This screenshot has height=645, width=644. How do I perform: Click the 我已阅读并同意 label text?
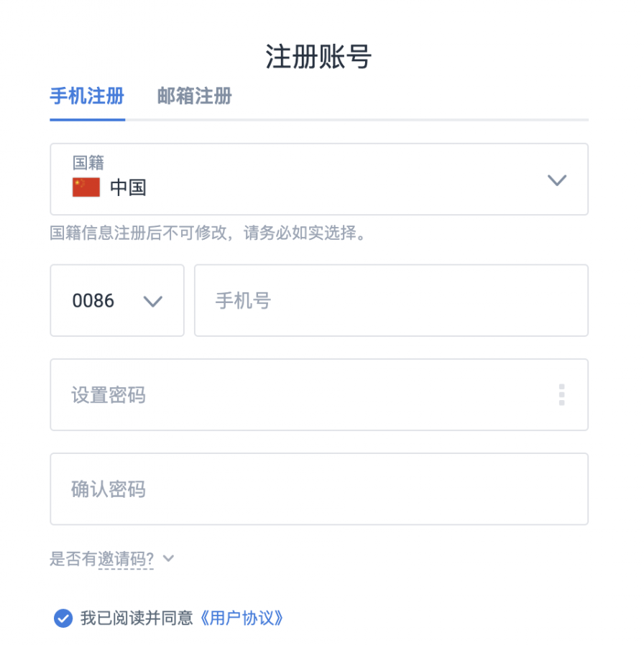point(137,618)
